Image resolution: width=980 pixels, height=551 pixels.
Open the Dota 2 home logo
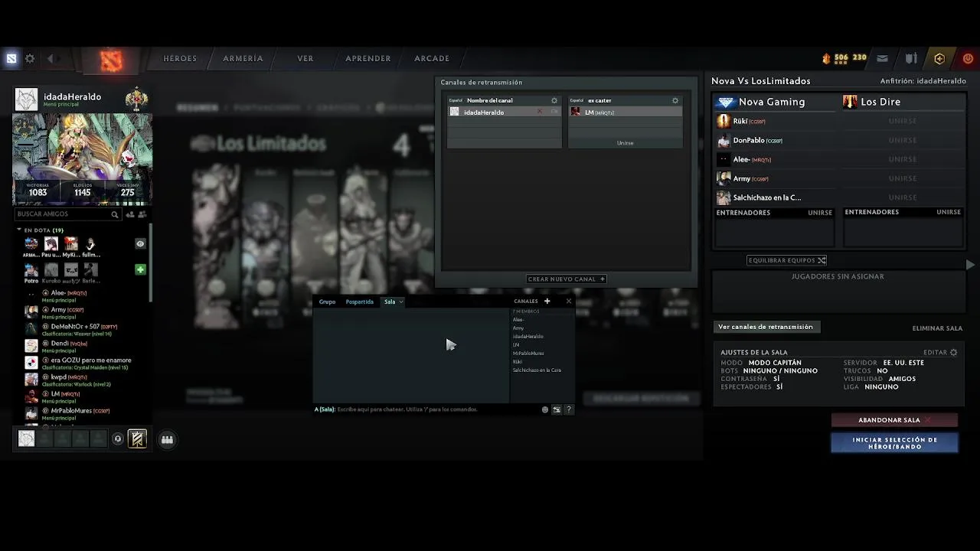tap(111, 60)
